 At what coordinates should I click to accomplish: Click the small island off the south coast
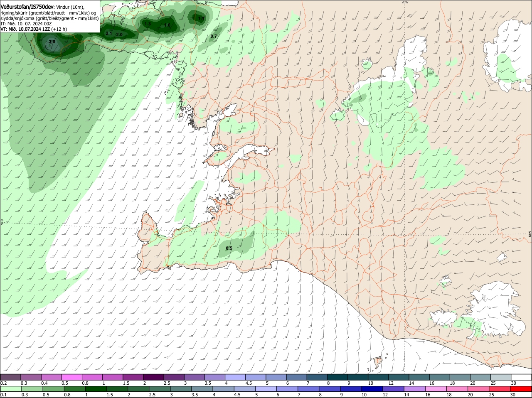(378, 361)
